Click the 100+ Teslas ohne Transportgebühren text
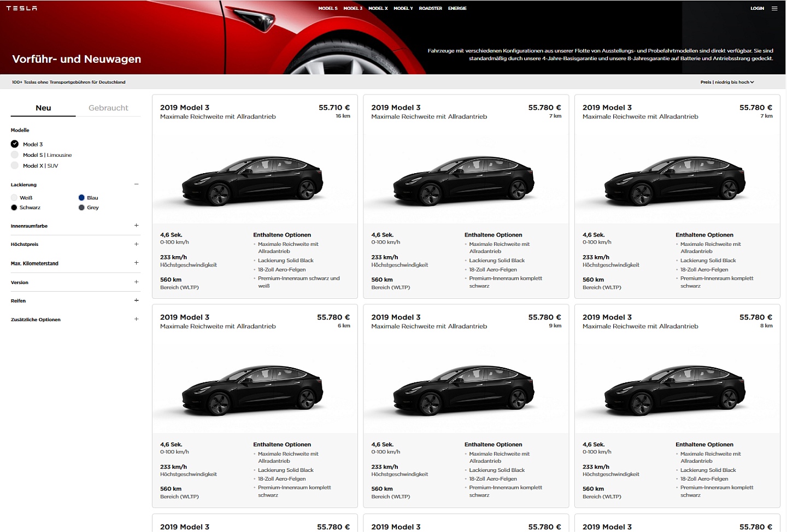This screenshot has width=787, height=532. (x=69, y=82)
